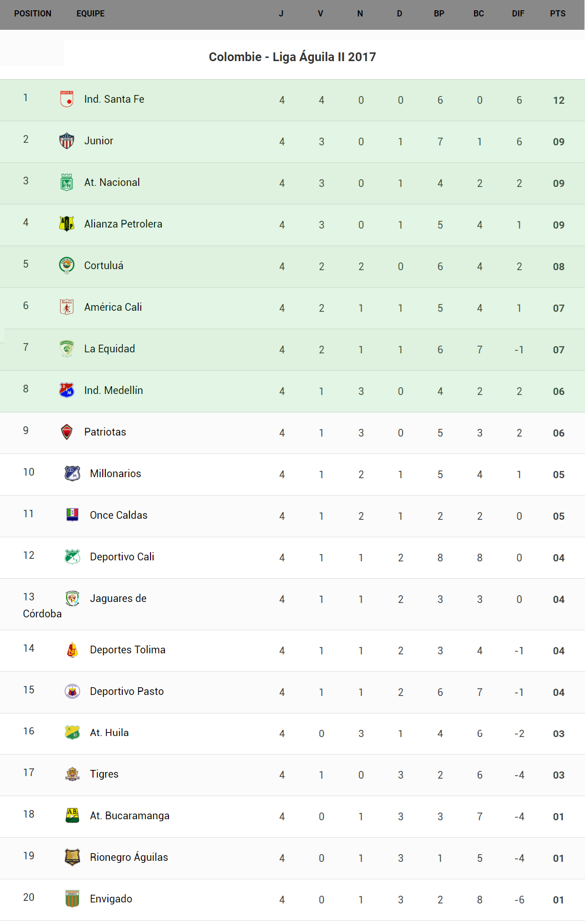
Task: Click the Alianza Petrolera crest icon
Action: coord(67,224)
